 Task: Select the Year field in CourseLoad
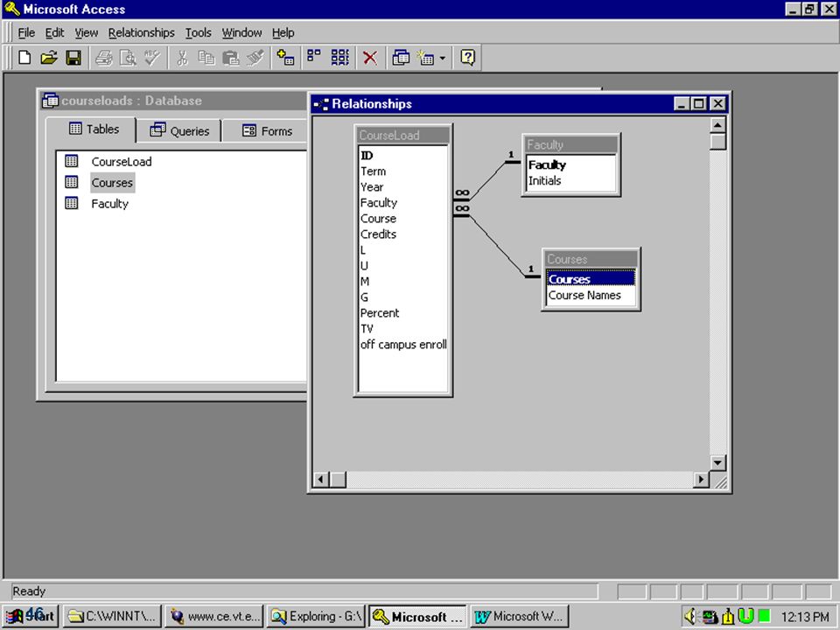(x=403, y=187)
